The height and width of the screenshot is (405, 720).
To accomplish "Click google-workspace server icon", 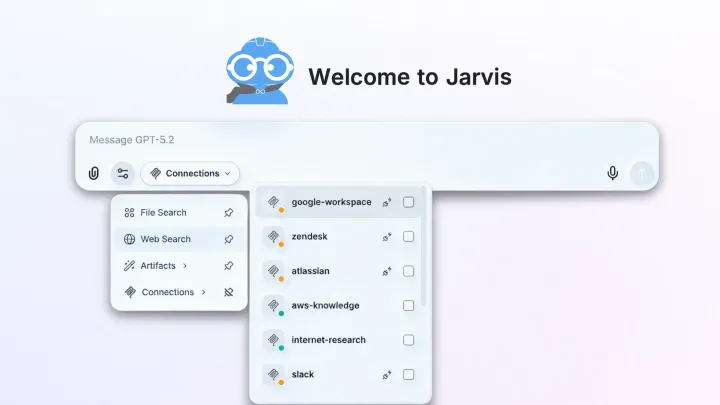I will click(x=274, y=202).
